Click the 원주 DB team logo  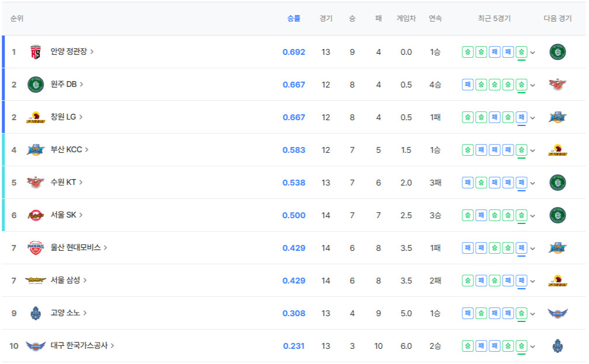[36, 85]
